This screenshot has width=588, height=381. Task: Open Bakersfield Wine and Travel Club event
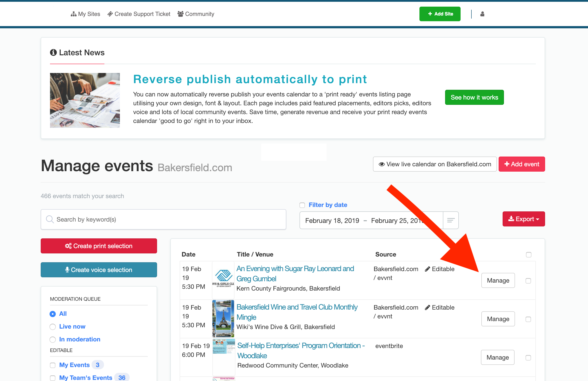297,312
